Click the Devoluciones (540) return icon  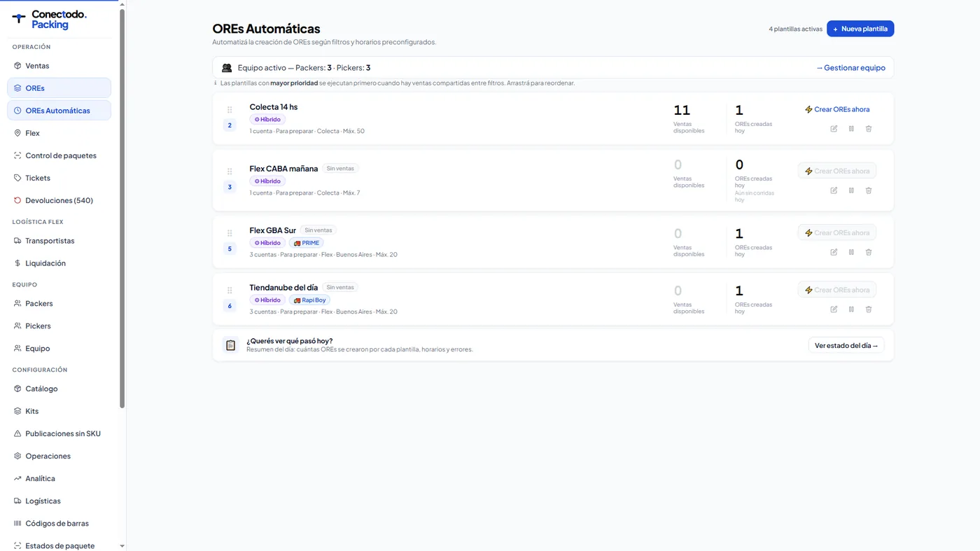[17, 200]
